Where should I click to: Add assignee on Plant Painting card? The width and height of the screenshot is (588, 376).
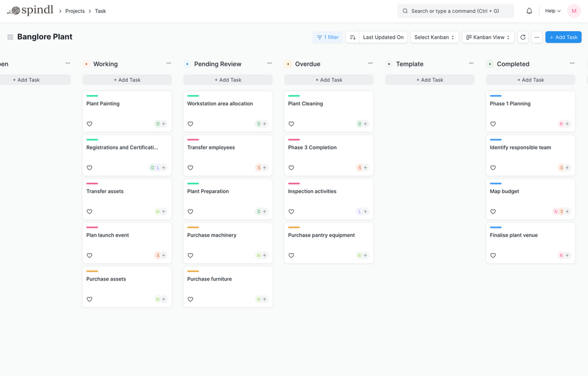pos(164,124)
